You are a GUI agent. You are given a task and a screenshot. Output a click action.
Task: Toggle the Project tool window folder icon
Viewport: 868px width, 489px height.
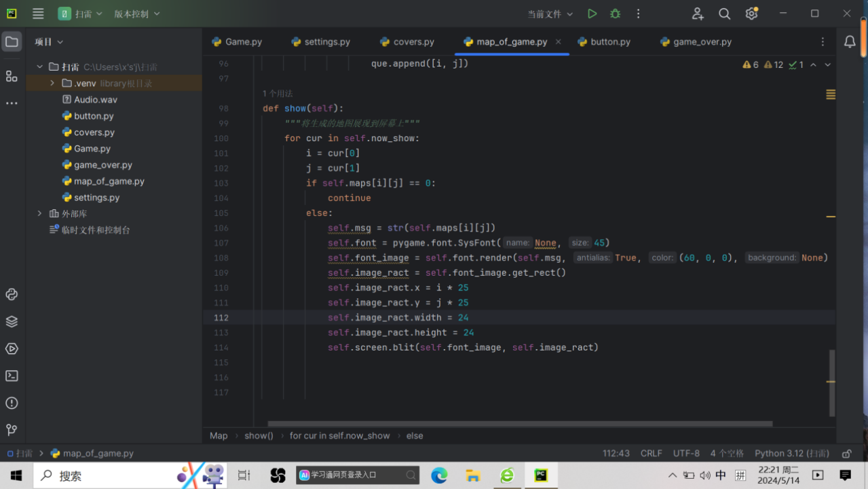pyautogui.click(x=12, y=41)
